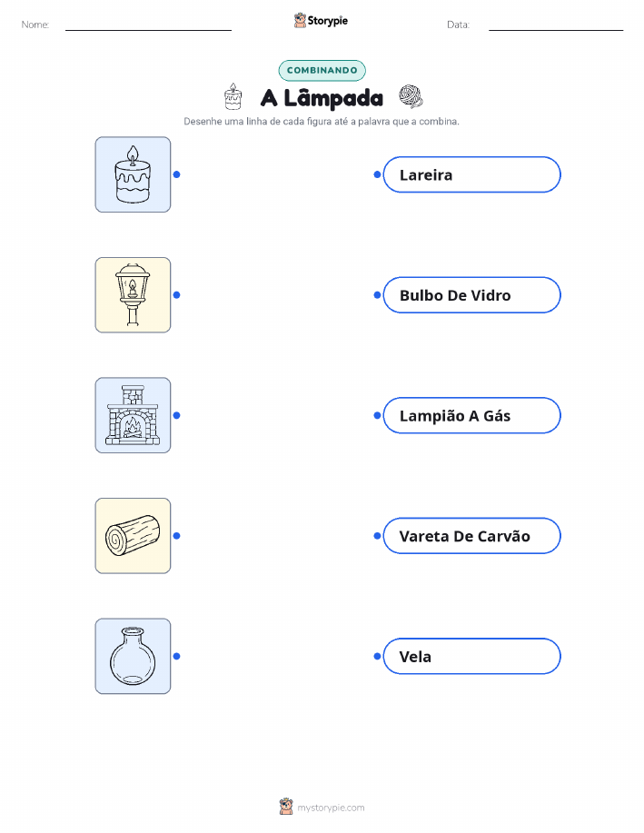Choose the Bulbo De Vidro word box
The width and height of the screenshot is (644, 833).
471,295
